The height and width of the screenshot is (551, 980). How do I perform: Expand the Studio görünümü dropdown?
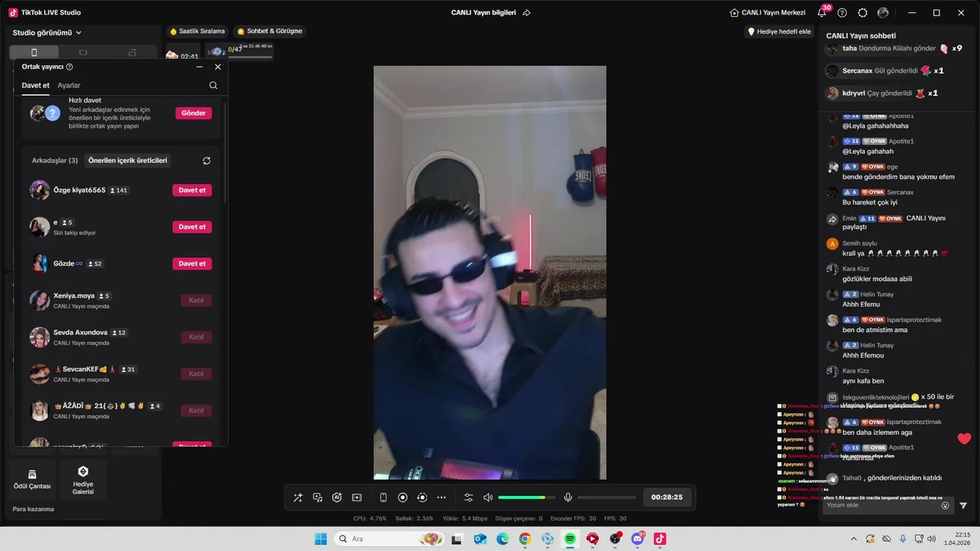[47, 33]
